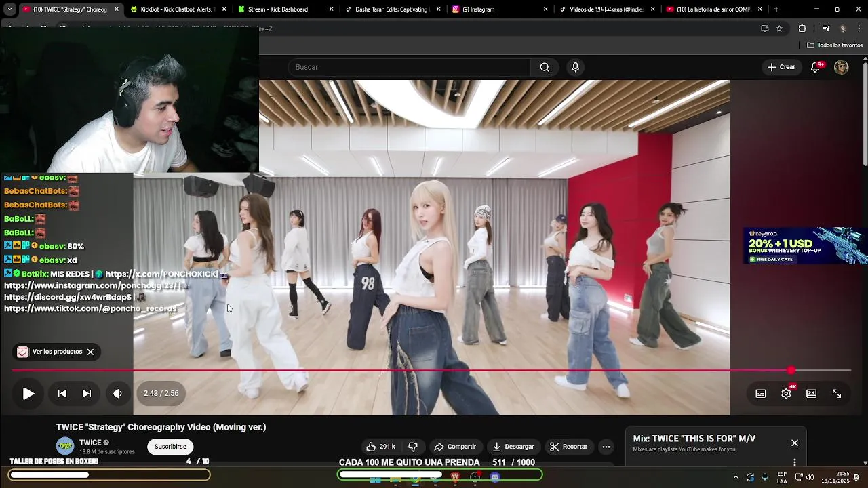This screenshot has width=868, height=488.
Task: Open a new browser tab
Action: pos(776,9)
